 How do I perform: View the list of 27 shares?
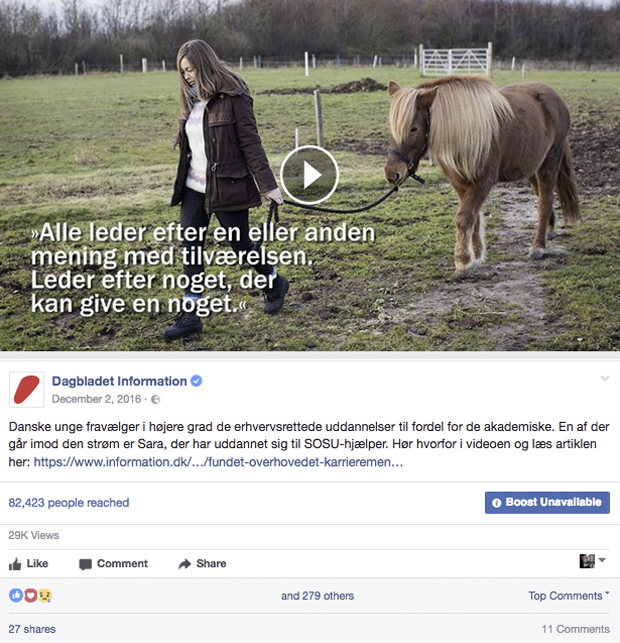coord(32,629)
